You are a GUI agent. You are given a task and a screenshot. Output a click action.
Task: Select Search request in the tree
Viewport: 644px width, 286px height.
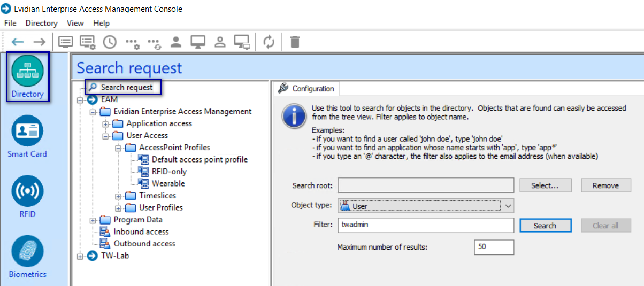pyautogui.click(x=127, y=87)
